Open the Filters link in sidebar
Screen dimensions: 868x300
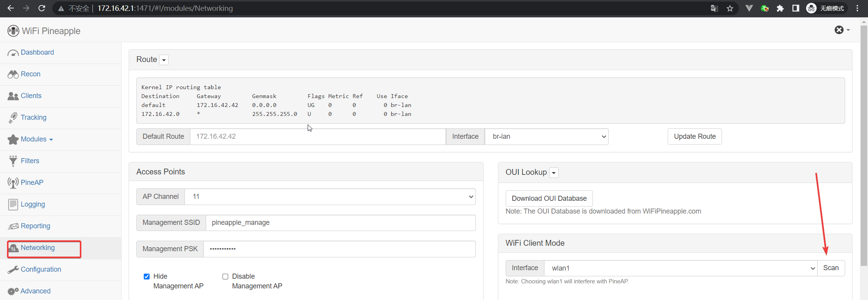coord(30,161)
